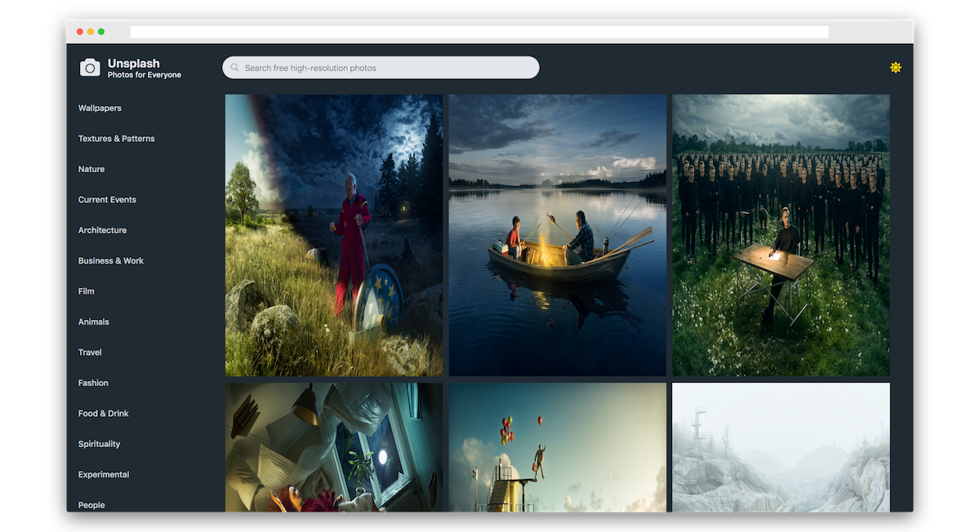
Task: Open photo of fishermen in boat with fire
Action: [x=558, y=235]
